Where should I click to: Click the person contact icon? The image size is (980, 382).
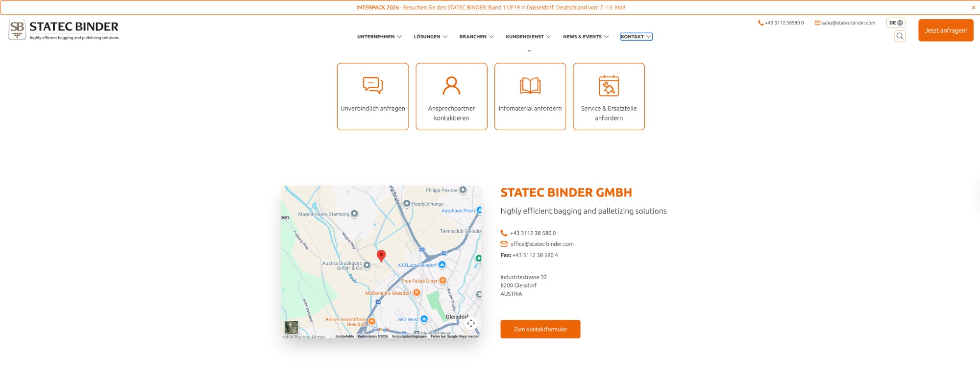(x=451, y=86)
